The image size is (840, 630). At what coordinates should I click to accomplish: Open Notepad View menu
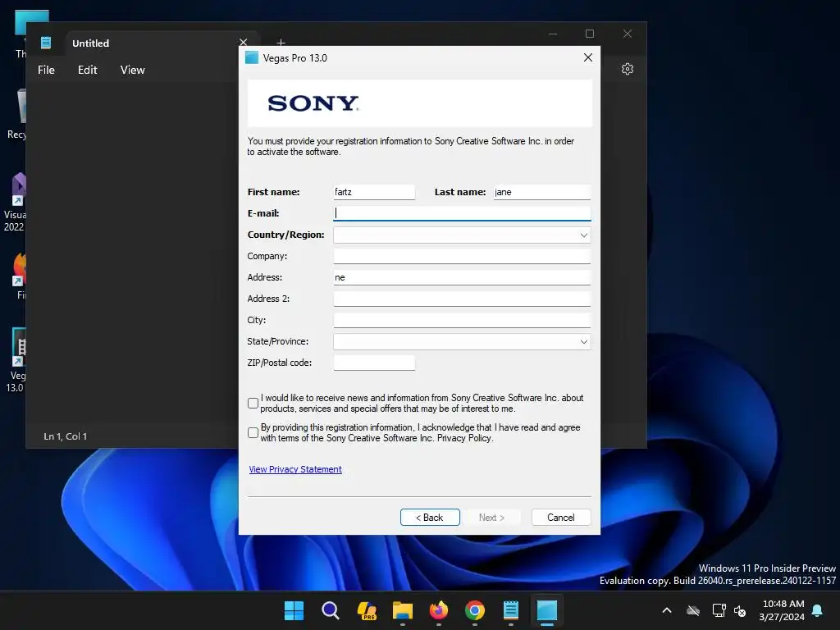pos(132,70)
